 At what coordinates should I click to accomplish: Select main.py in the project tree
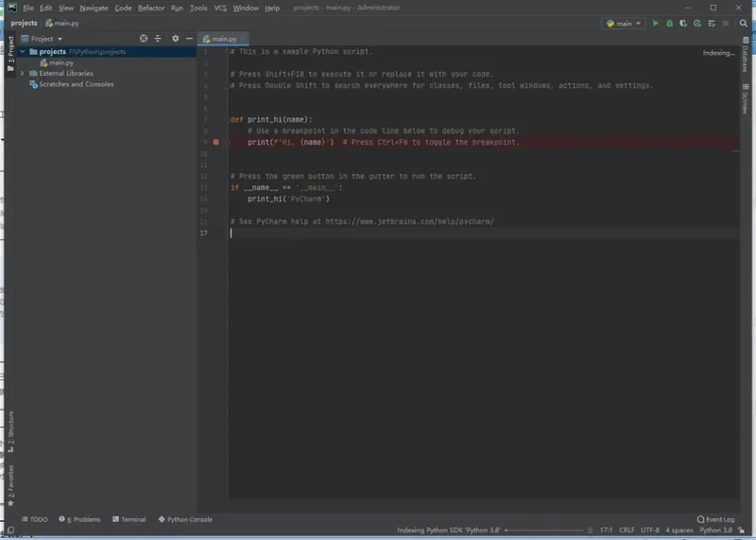tap(61, 62)
